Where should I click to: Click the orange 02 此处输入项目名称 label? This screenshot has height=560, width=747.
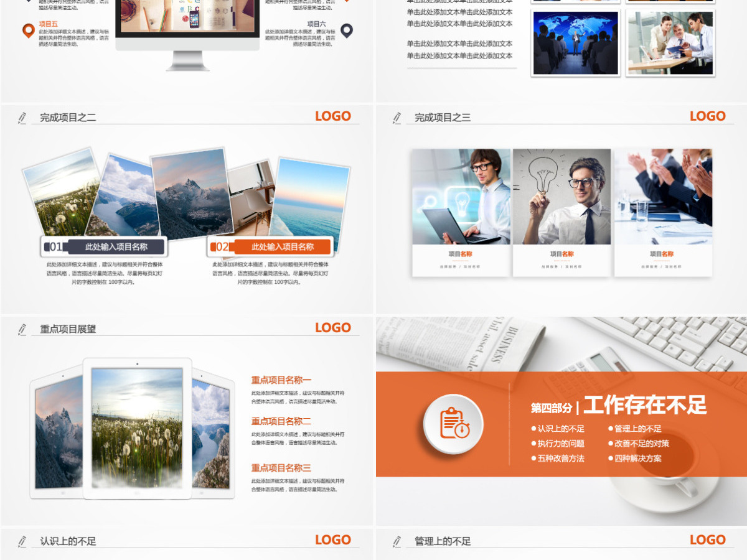tap(271, 247)
